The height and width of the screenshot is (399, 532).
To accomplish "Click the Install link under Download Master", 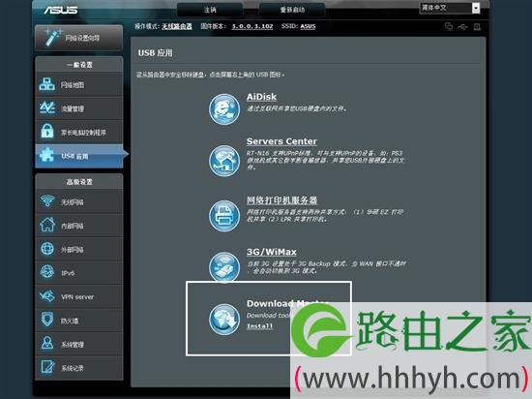I will point(259,326).
